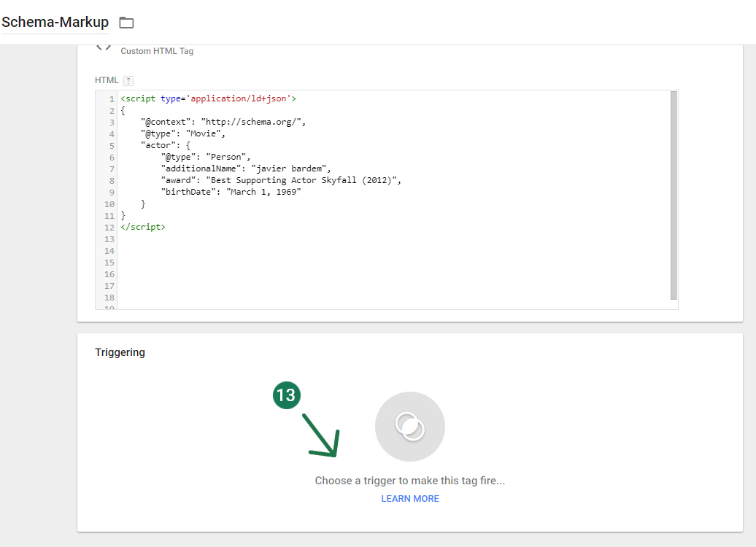
Task: Click the circular trigger icon in Triggering
Action: click(x=409, y=427)
